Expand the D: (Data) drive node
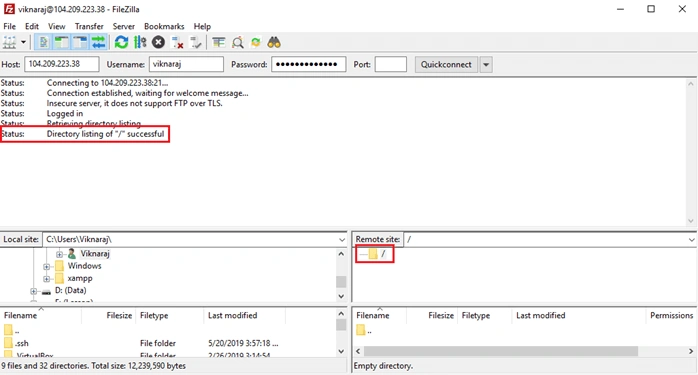The width and height of the screenshot is (698, 375). (33, 291)
